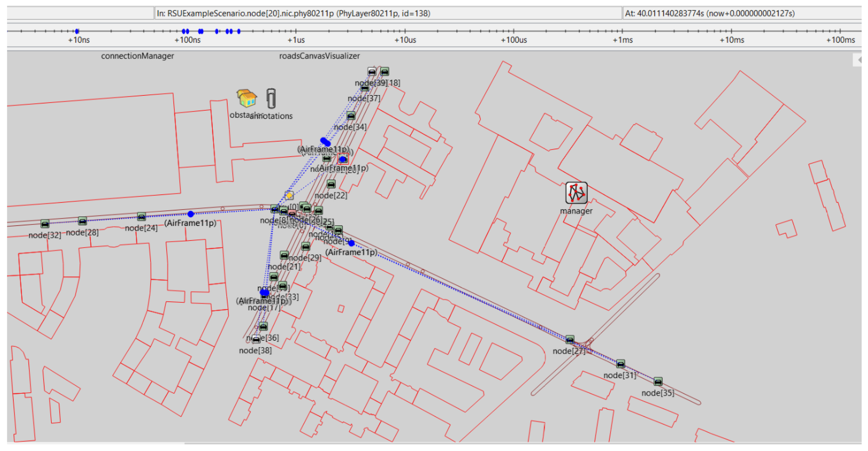The width and height of the screenshot is (868, 451).
Task: Click the yellow rsu[0] diamond icon
Action: pos(289,196)
